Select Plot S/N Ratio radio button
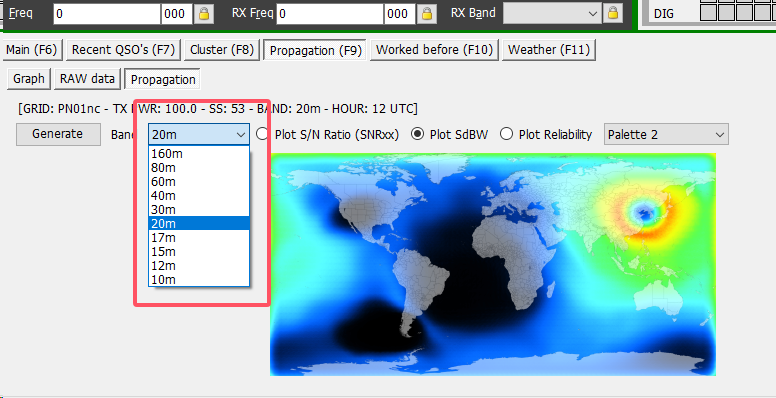Screen dimensions: 776x398 (x=262, y=134)
